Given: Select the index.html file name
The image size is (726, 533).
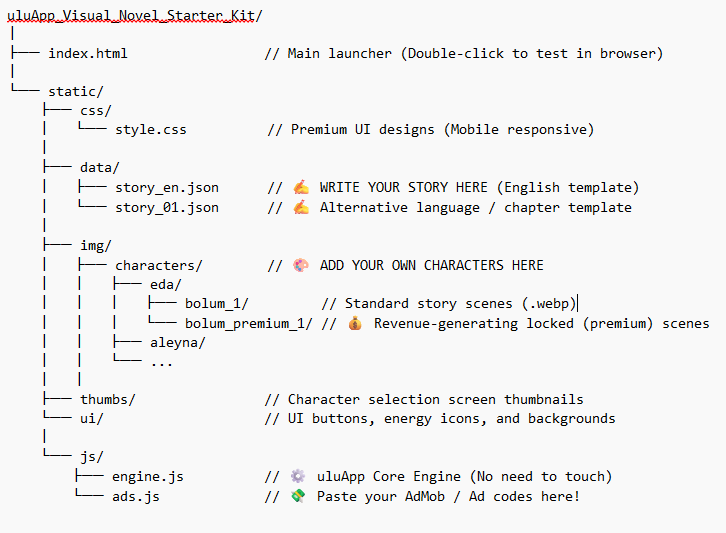Looking at the screenshot, I should click(88, 54).
